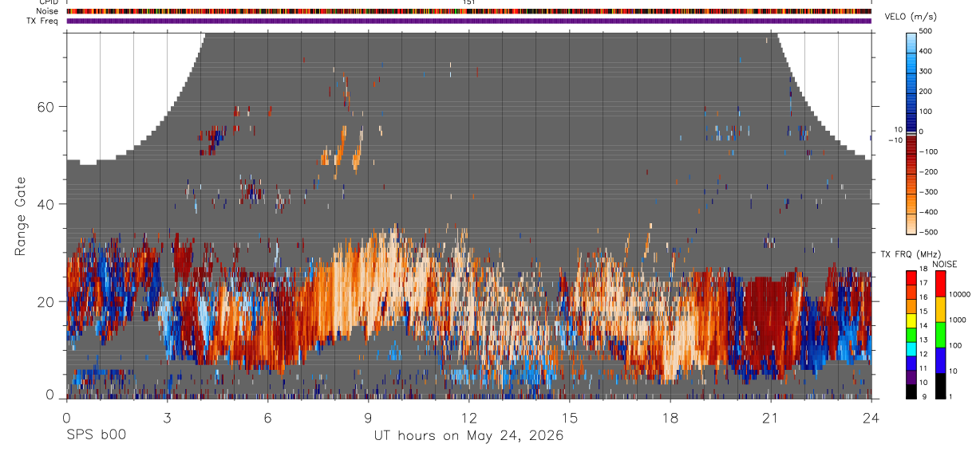Click the 18 tick on the UT hours axis
This screenshot has height=452, width=980.
coord(670,418)
